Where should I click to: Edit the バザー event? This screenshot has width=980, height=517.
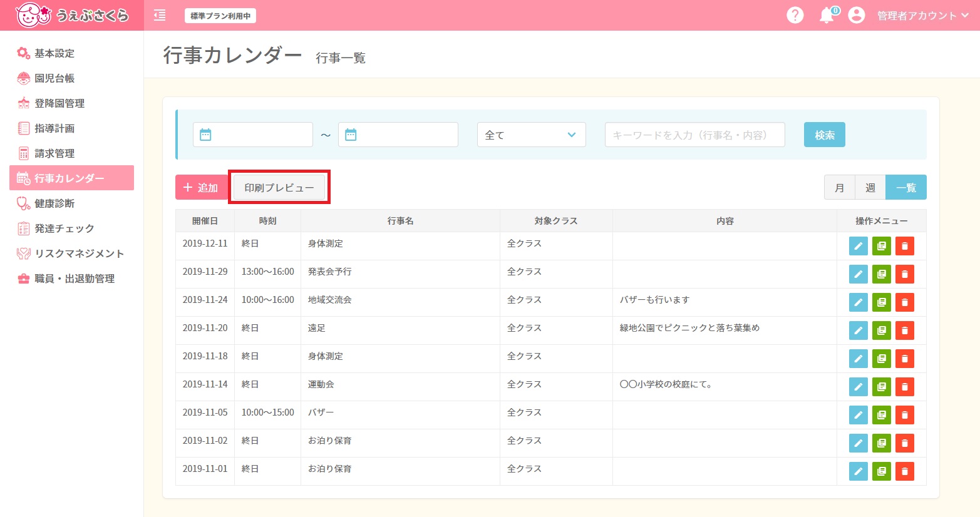pyautogui.click(x=859, y=415)
